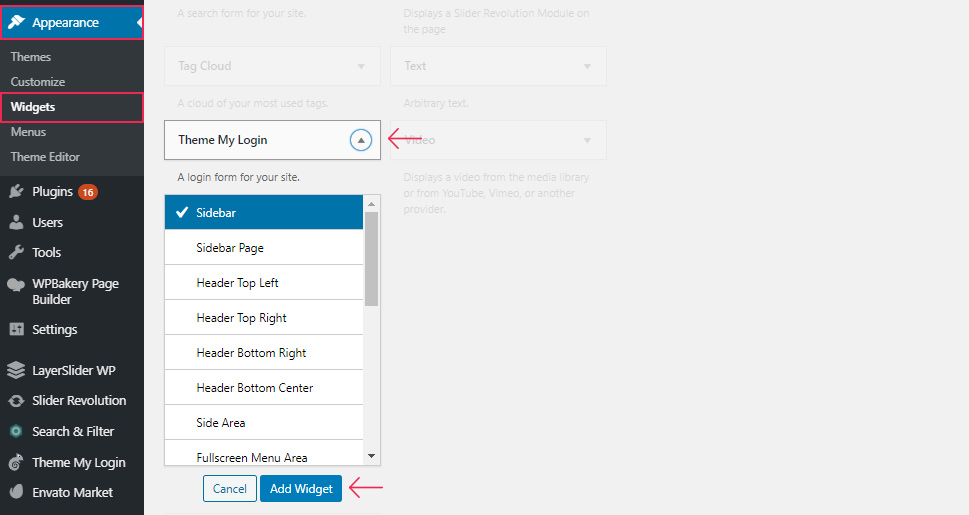This screenshot has height=515, width=969.
Task: Choose Header Bottom Center widget area
Action: tap(264, 388)
